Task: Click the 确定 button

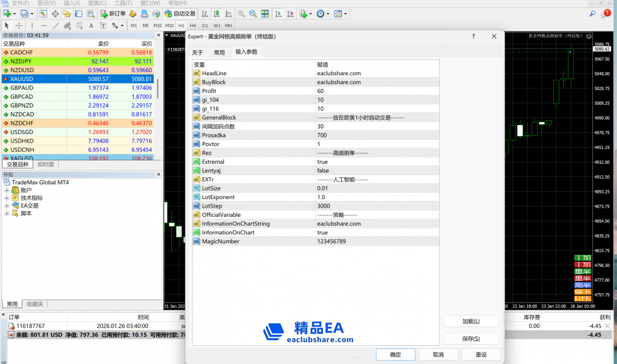Action: tap(395, 354)
